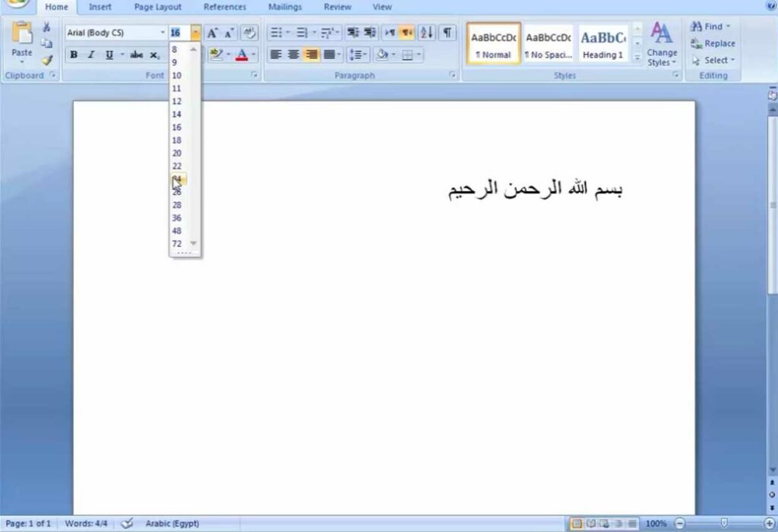
Task: Enable Right-to-Left text direction
Action: point(407,33)
